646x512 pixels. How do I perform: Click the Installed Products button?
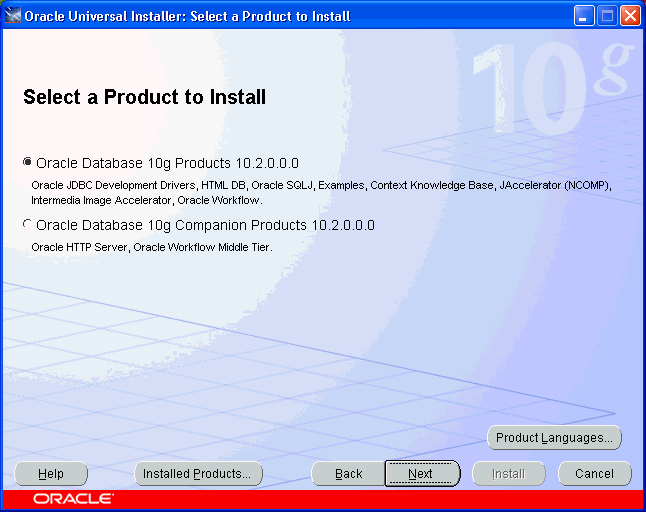tap(198, 474)
